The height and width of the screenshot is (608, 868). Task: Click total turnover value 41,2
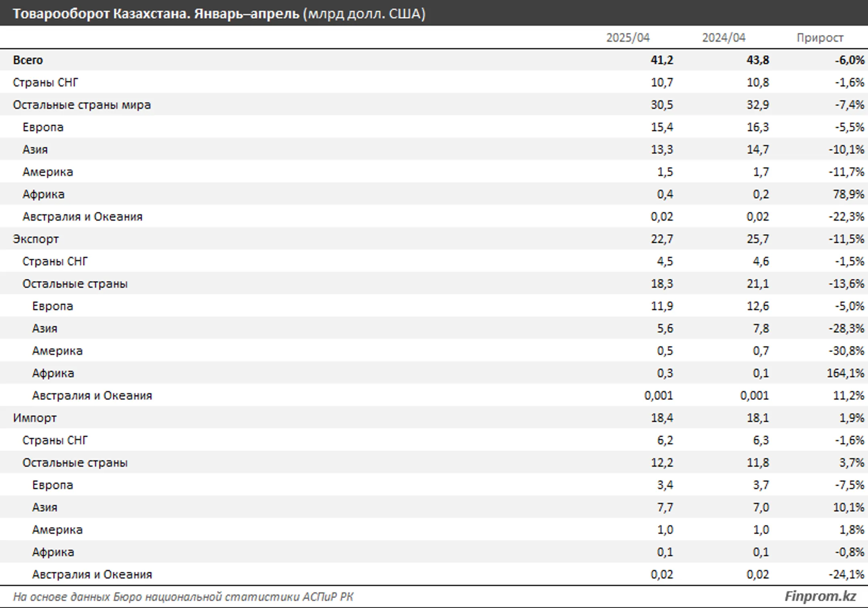pyautogui.click(x=661, y=60)
